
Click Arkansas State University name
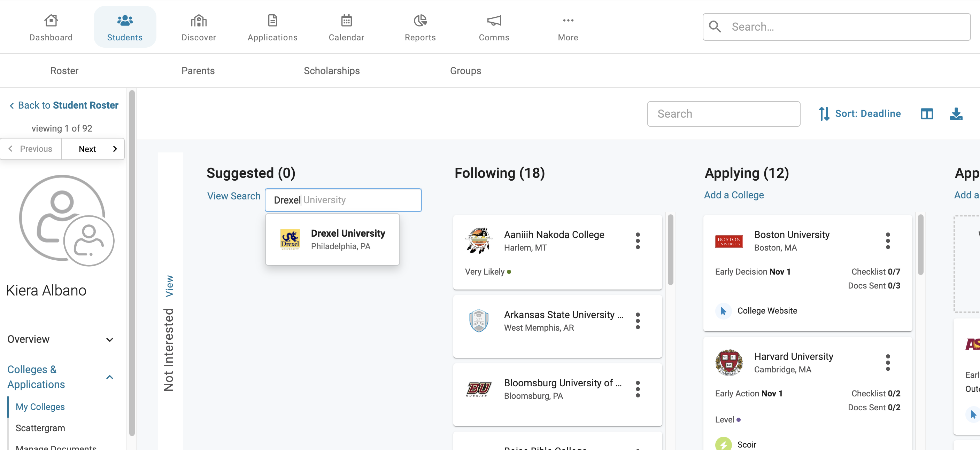pyautogui.click(x=563, y=315)
